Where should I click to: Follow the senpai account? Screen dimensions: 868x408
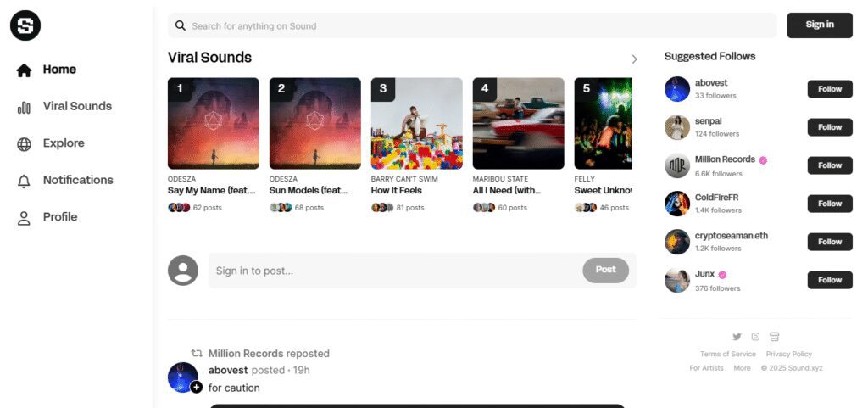(x=830, y=127)
